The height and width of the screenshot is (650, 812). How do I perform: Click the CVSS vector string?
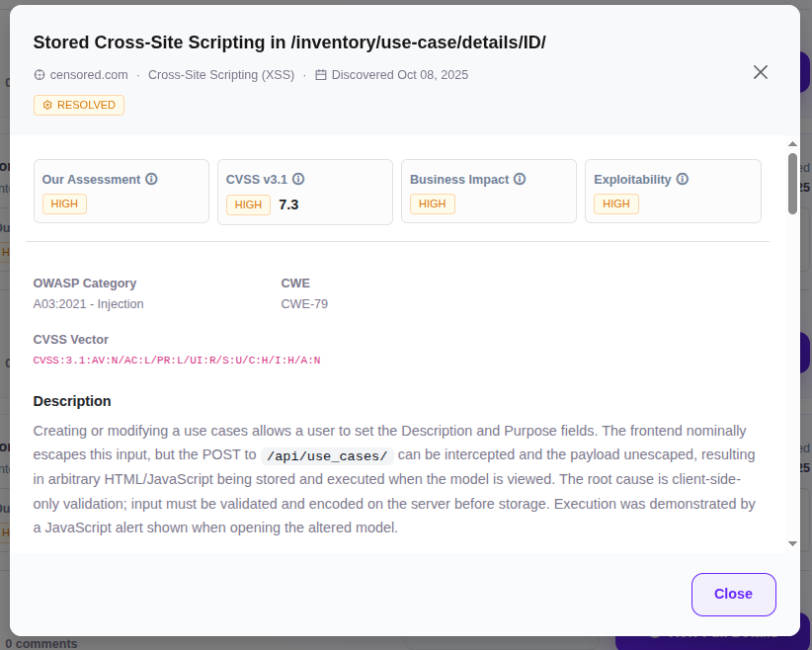(x=177, y=361)
